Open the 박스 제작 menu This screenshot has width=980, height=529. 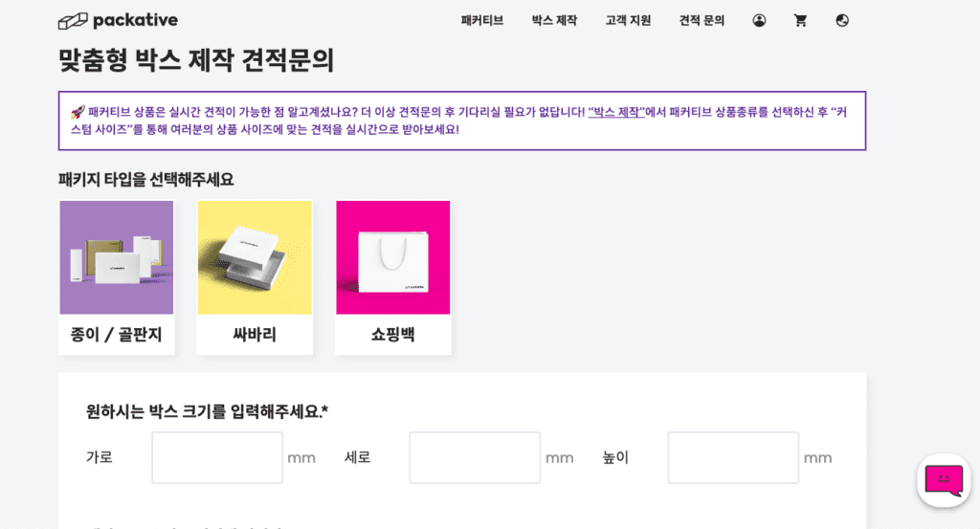click(x=554, y=21)
